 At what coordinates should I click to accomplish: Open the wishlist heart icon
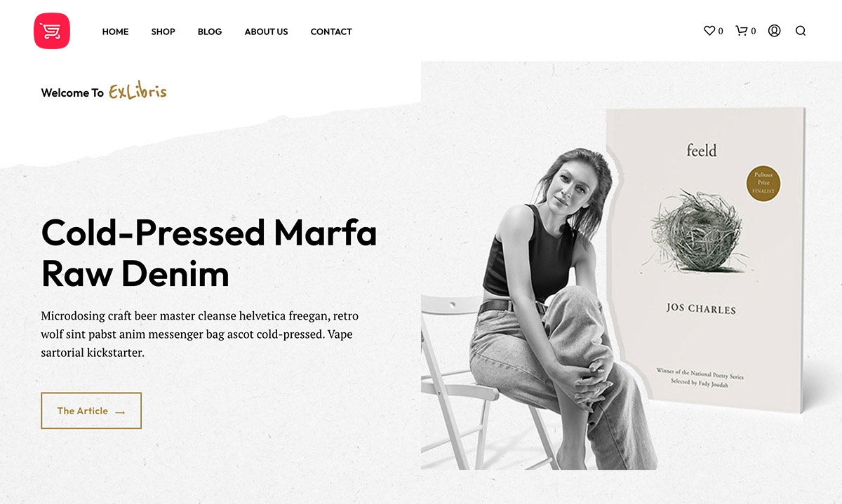tap(709, 31)
